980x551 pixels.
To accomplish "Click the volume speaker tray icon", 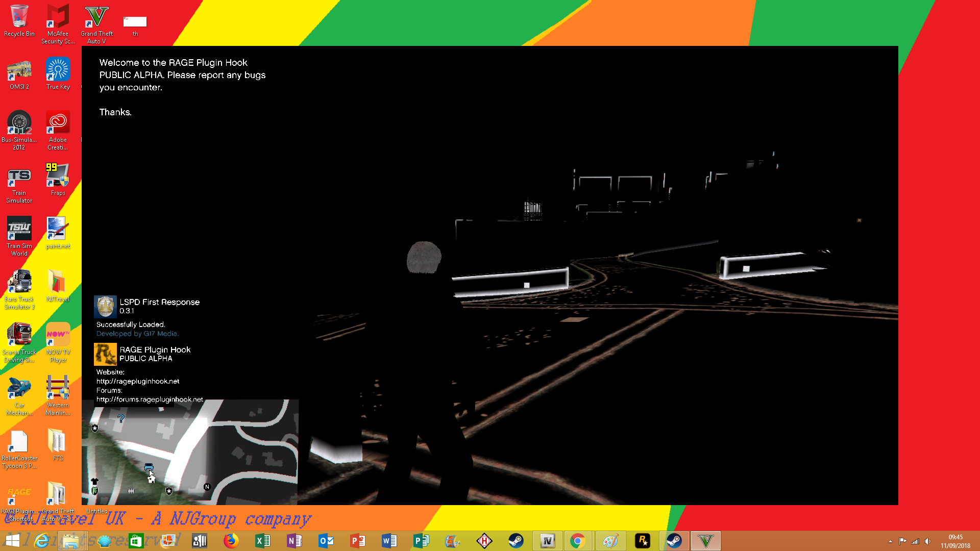I will point(927,541).
